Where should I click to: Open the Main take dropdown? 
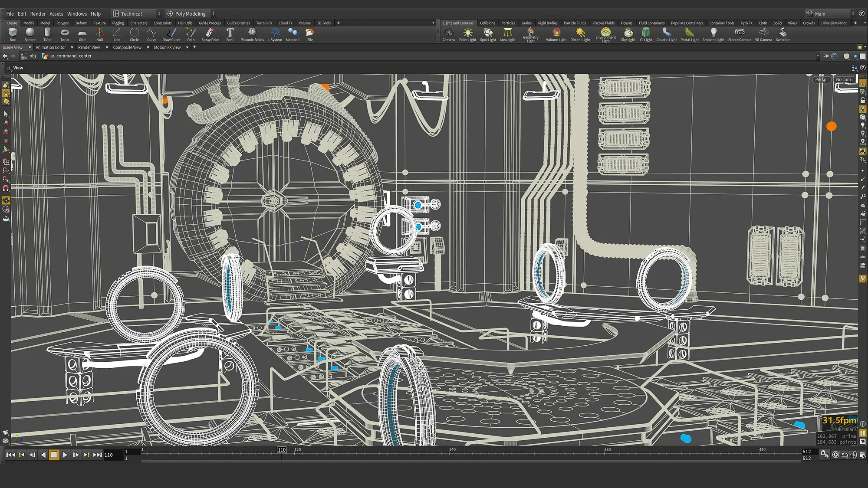tap(830, 14)
